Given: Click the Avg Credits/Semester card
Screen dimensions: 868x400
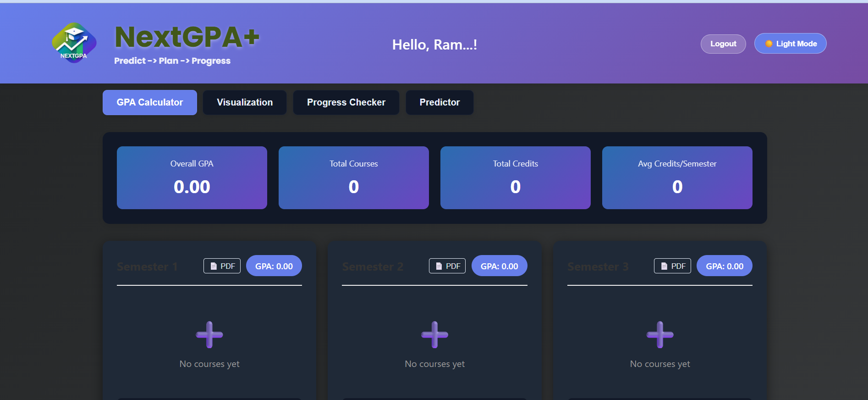Looking at the screenshot, I should (677, 178).
